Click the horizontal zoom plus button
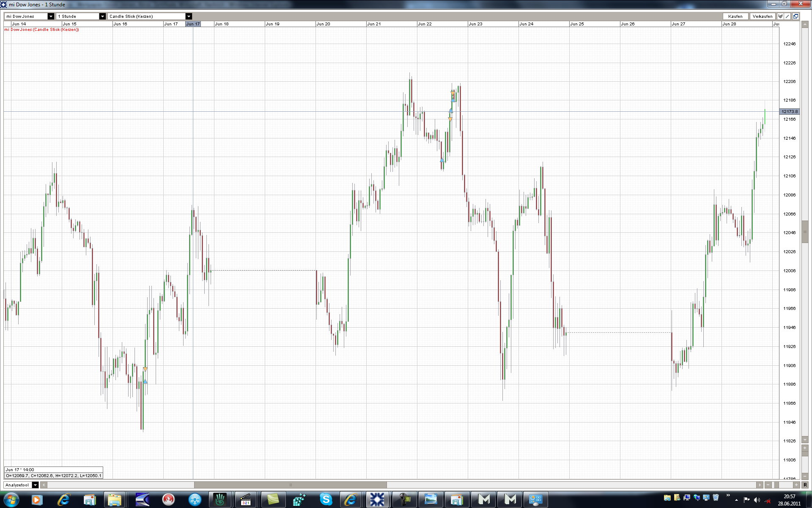The image size is (812, 508). tap(796, 485)
